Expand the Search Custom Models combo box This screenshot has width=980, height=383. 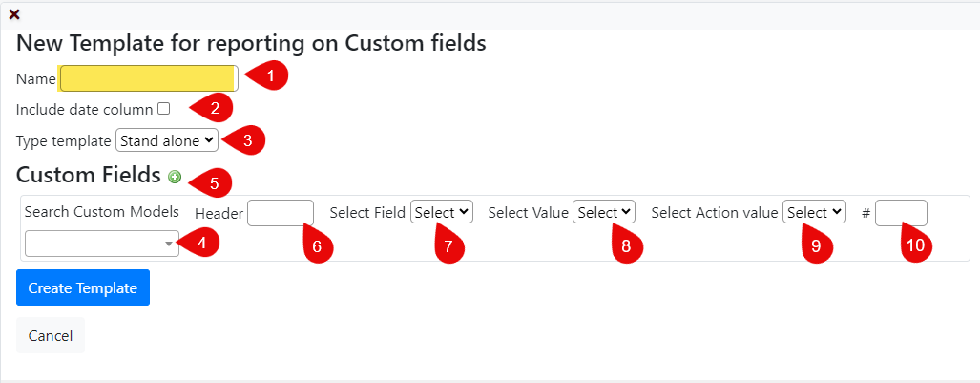102,244
